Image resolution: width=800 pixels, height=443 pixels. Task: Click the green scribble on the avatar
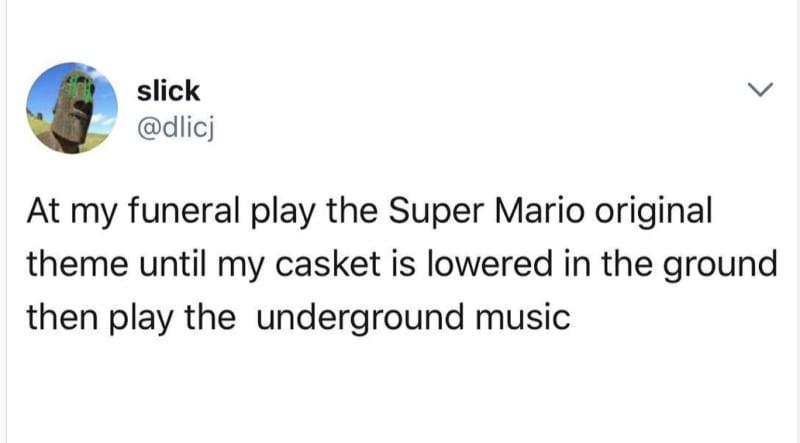point(80,88)
